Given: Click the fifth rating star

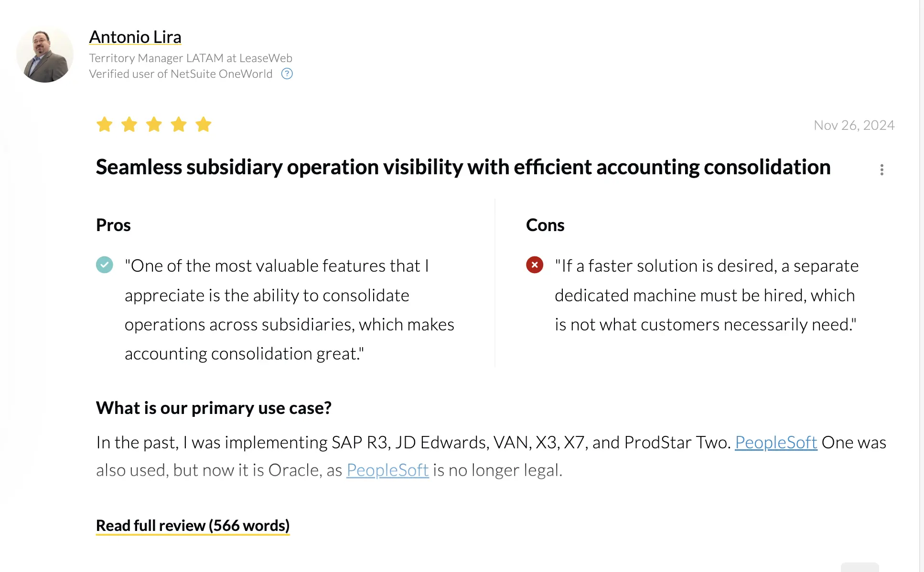Looking at the screenshot, I should click(x=203, y=125).
